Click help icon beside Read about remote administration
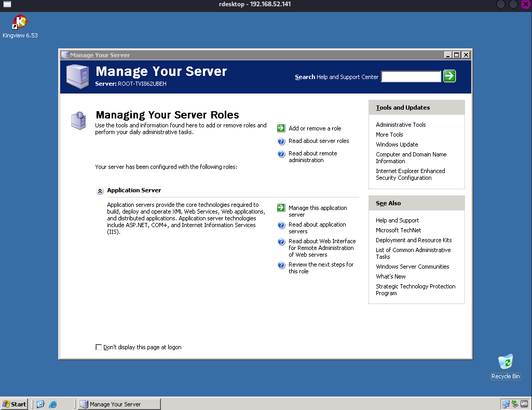Screen dimensions: 532x410 click(281, 154)
